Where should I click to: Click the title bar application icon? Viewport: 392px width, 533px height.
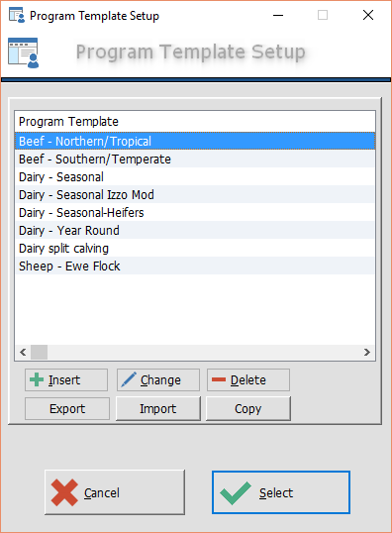click(x=17, y=15)
